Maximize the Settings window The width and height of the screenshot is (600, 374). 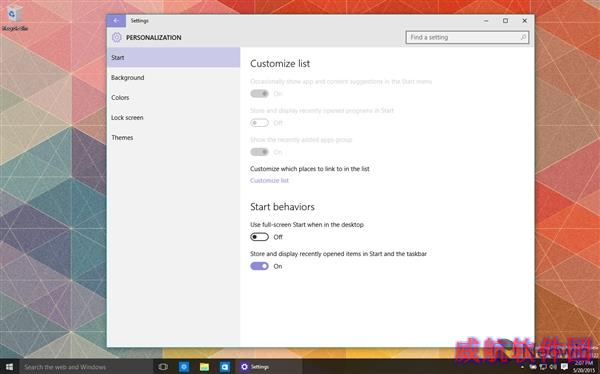(505, 21)
